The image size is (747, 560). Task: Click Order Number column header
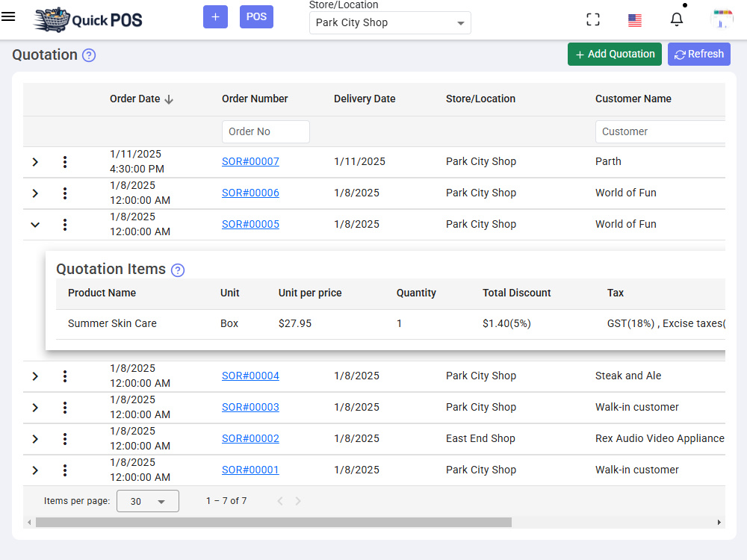coord(255,99)
